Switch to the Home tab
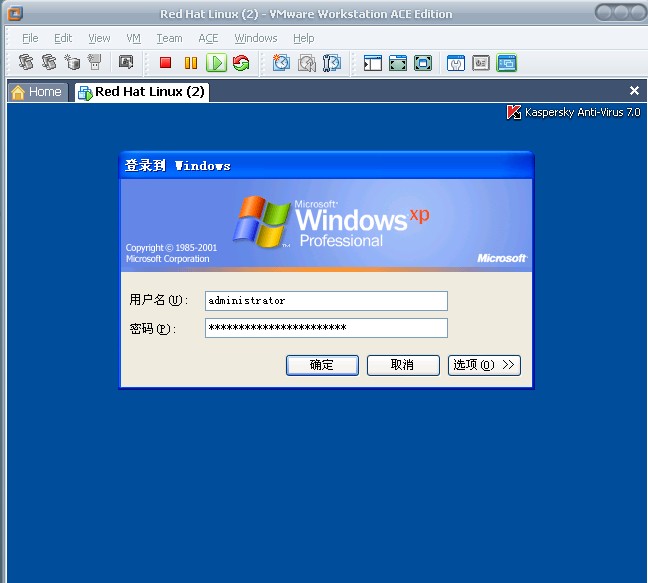The height and width of the screenshot is (583, 648). [37, 92]
